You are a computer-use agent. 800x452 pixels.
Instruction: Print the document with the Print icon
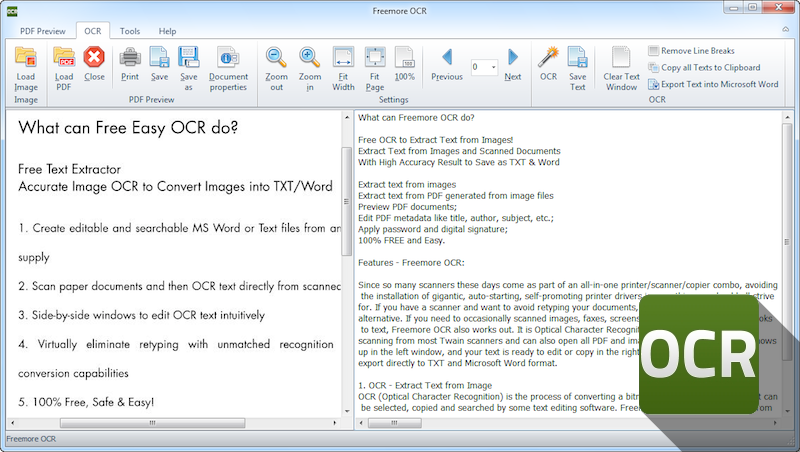[130, 57]
